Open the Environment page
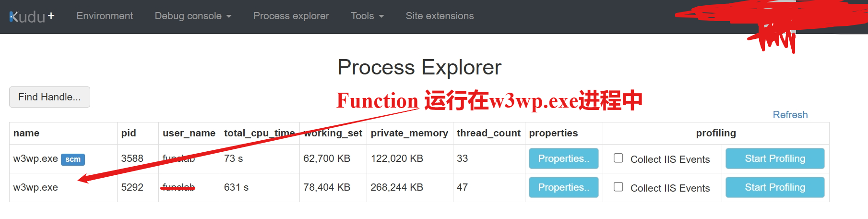Viewport: 868px width, 219px height. pyautogui.click(x=105, y=16)
